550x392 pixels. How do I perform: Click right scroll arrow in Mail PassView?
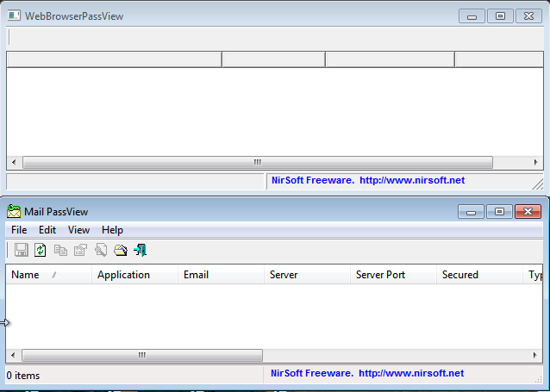point(535,355)
